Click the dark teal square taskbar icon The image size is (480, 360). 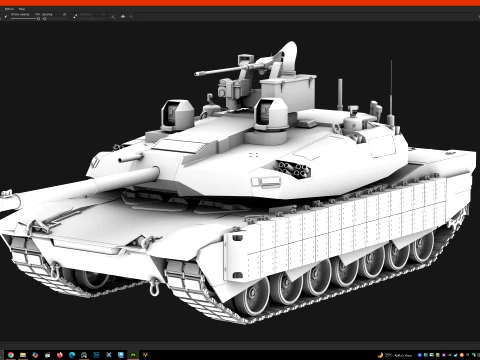tap(97, 355)
